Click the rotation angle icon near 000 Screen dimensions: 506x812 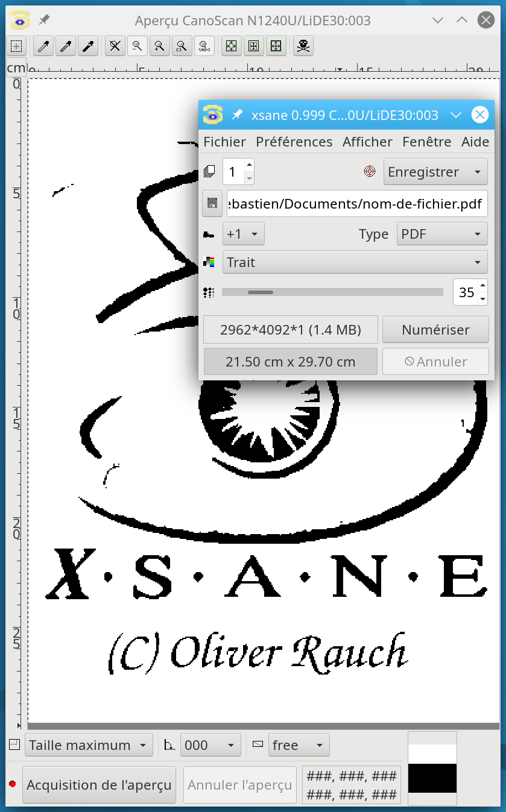[170, 745]
